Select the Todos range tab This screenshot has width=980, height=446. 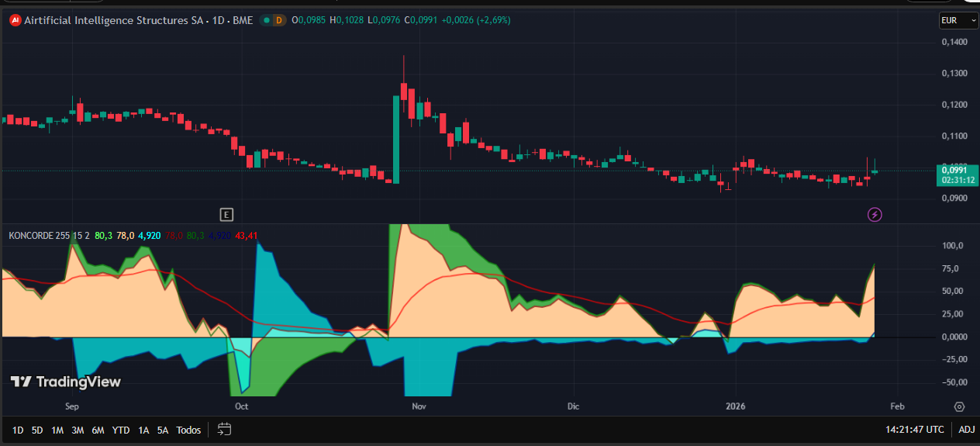pos(188,430)
